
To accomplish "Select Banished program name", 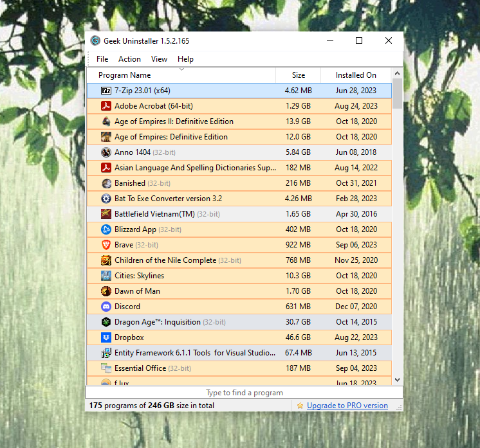I will pyautogui.click(x=130, y=183).
